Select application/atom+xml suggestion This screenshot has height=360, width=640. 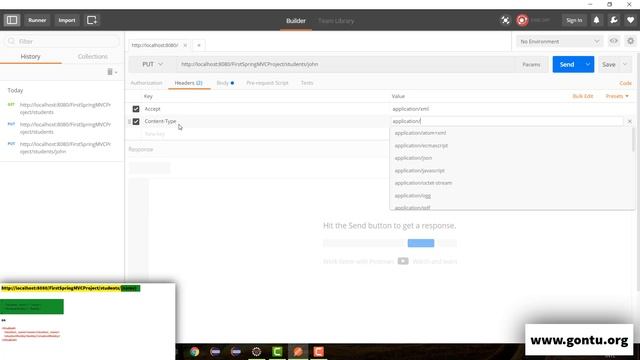click(x=512, y=133)
